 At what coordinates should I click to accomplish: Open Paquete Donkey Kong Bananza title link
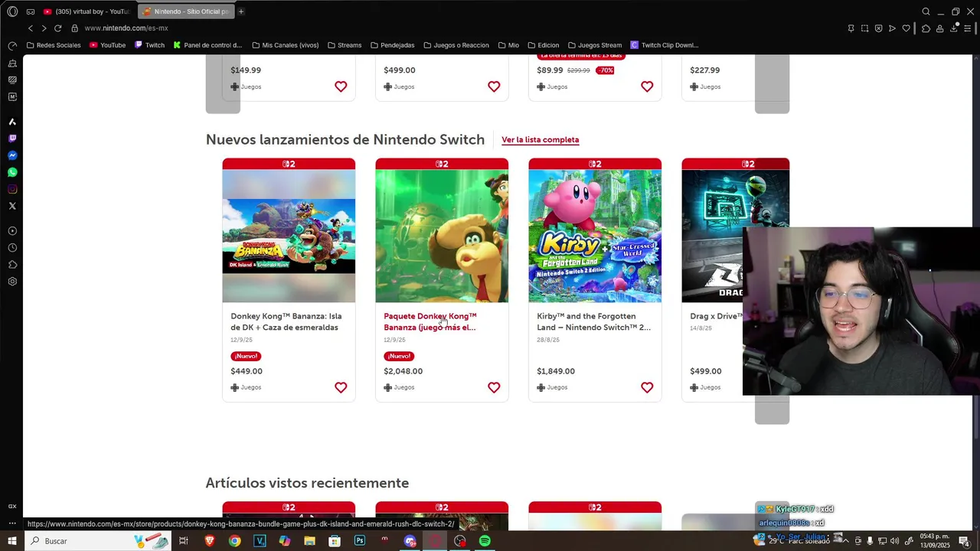coord(430,321)
